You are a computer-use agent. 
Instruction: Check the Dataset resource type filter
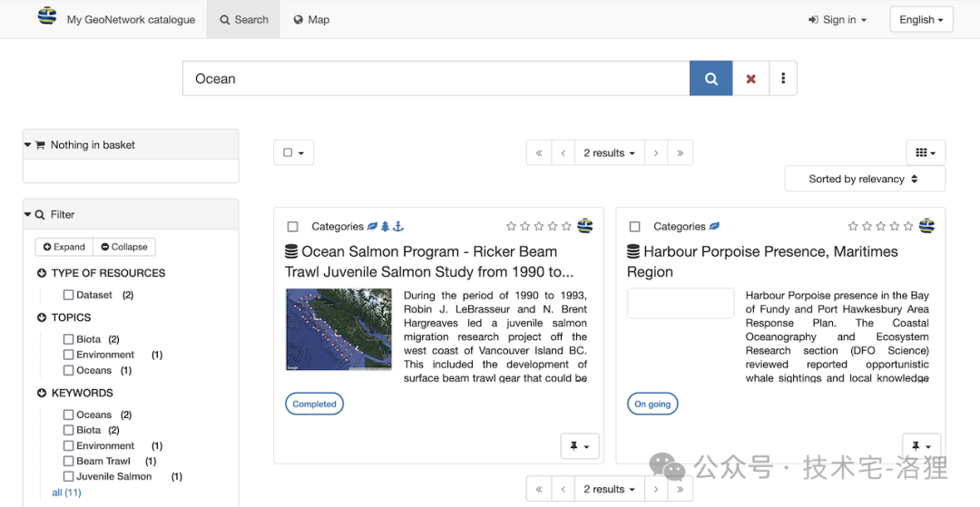click(68, 295)
